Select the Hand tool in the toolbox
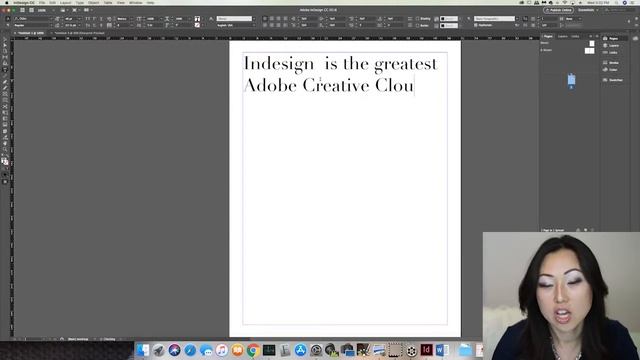 pos(5,143)
